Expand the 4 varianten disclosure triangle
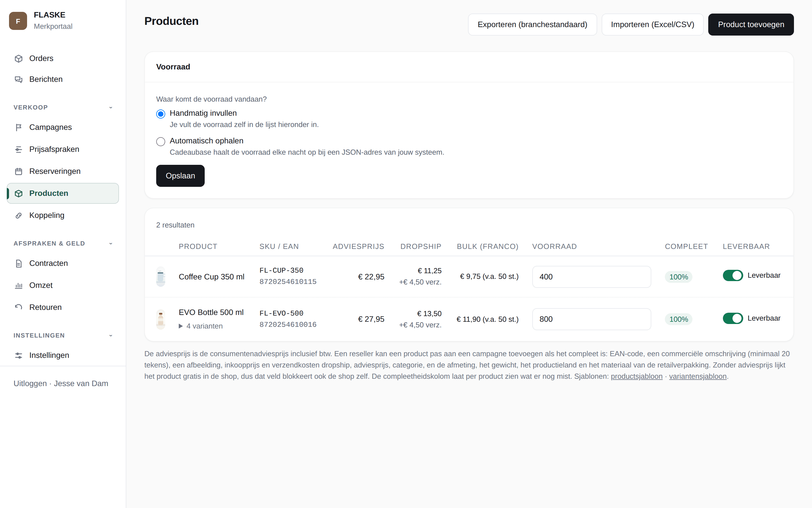Image resolution: width=812 pixels, height=508 pixels. [x=181, y=326]
